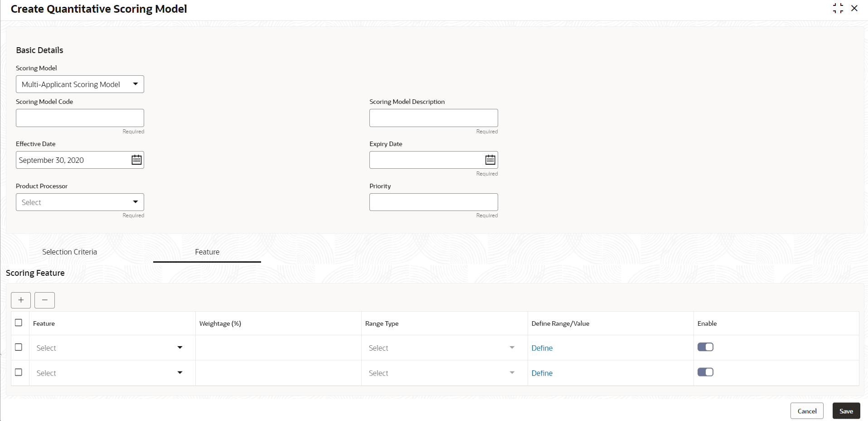
Task: Close the Create Quantitative Scoring Model screen
Action: [855, 8]
